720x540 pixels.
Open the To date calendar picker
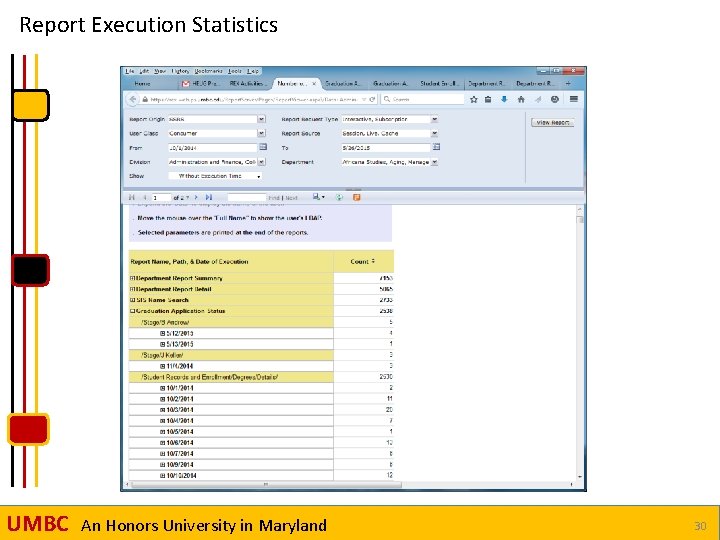(x=436, y=147)
